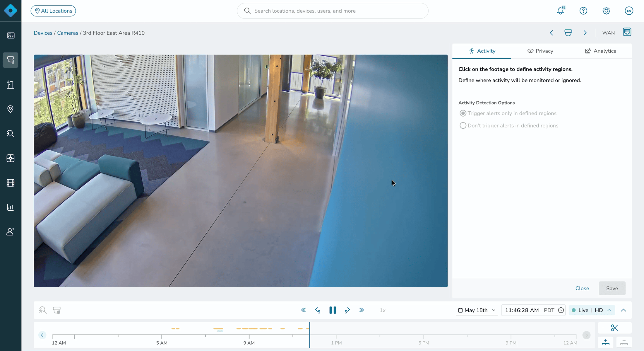Screen dimensions: 644x351
Task: Open the location pin icon in sidebar
Action: click(x=11, y=109)
